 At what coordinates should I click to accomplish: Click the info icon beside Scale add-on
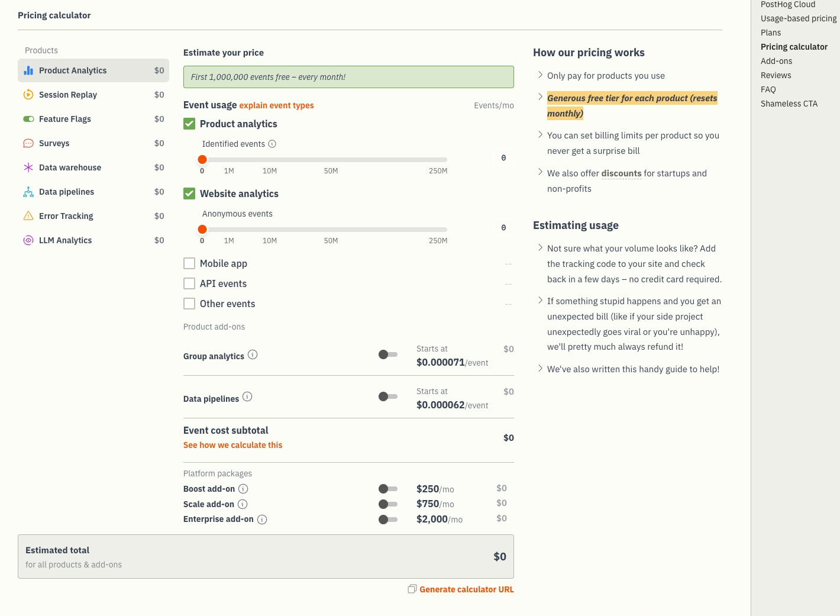243,504
